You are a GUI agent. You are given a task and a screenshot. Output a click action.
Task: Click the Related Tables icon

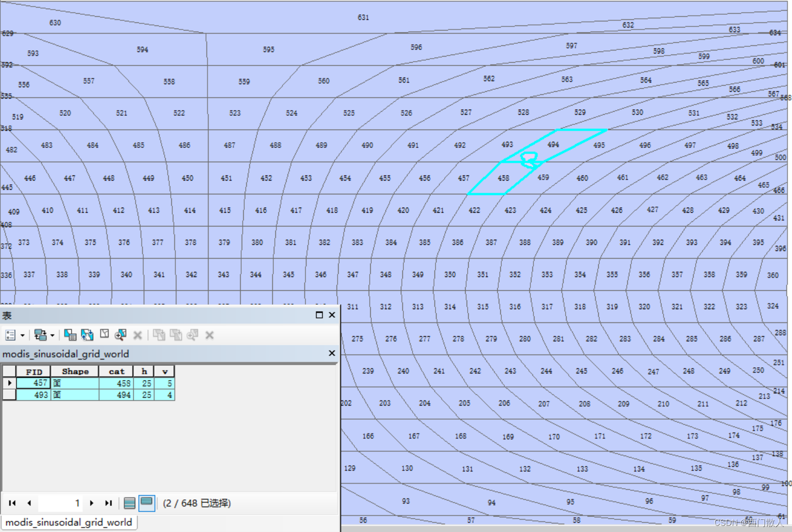pos(41,335)
